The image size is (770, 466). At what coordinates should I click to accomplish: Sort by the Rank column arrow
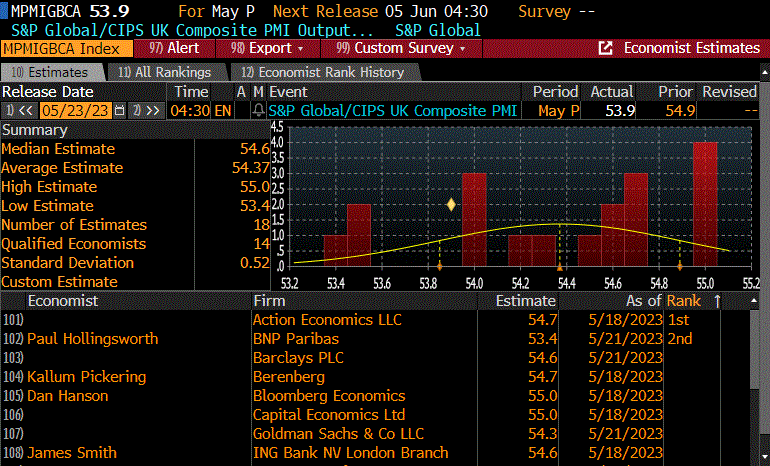click(x=717, y=301)
